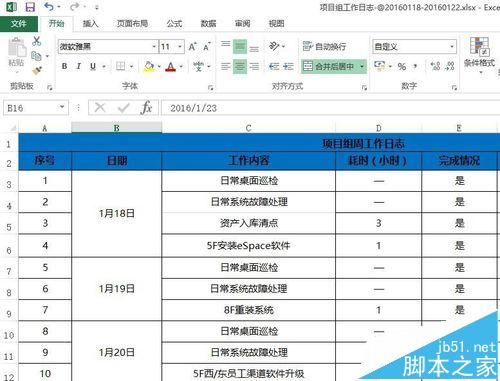This screenshot has width=500, height=381.
Task: Toggle middle vertical alignment
Action: (x=240, y=46)
